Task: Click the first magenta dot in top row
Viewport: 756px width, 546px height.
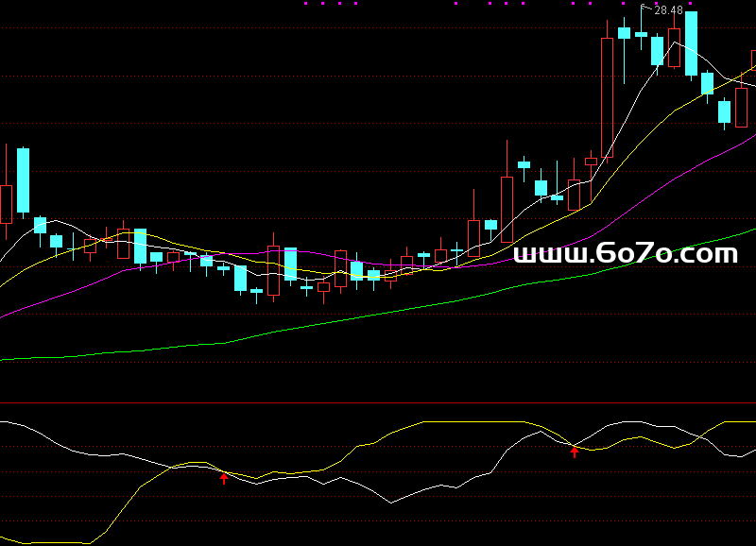Action: (305, 4)
